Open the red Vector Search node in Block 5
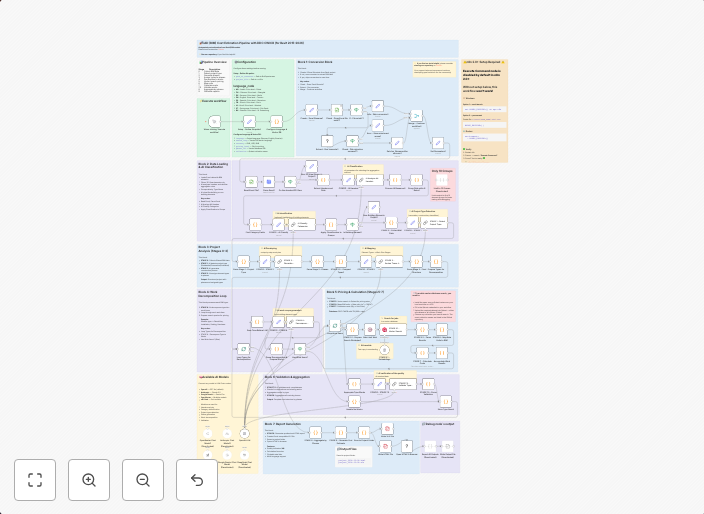The image size is (704, 514). pos(393,329)
